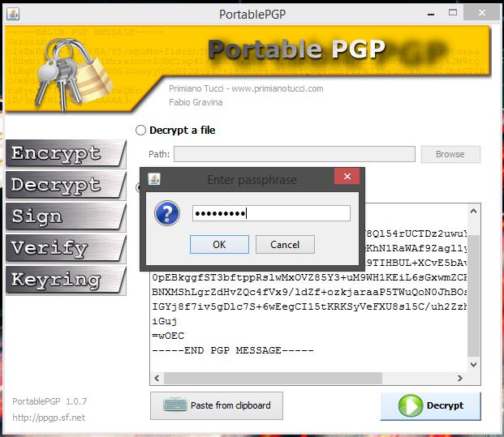Image resolution: width=504 pixels, height=437 pixels.
Task: Click the Java icon in passphrase dialog title
Action: click(x=154, y=179)
